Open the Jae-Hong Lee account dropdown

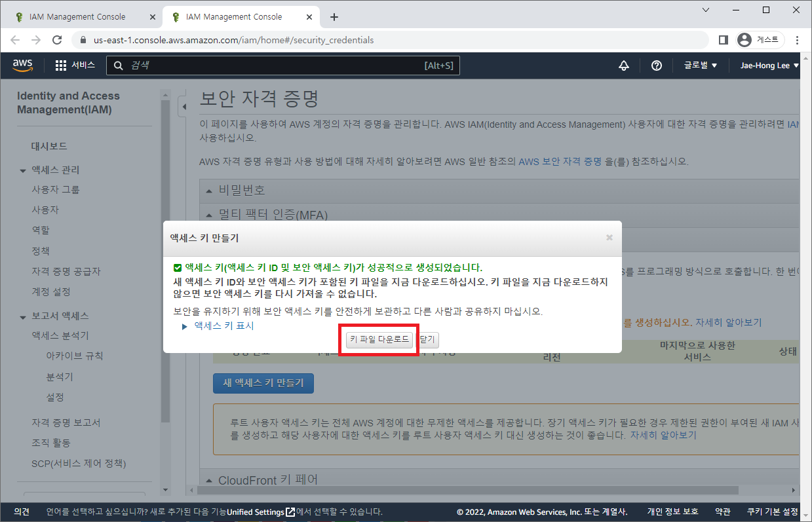coord(769,65)
